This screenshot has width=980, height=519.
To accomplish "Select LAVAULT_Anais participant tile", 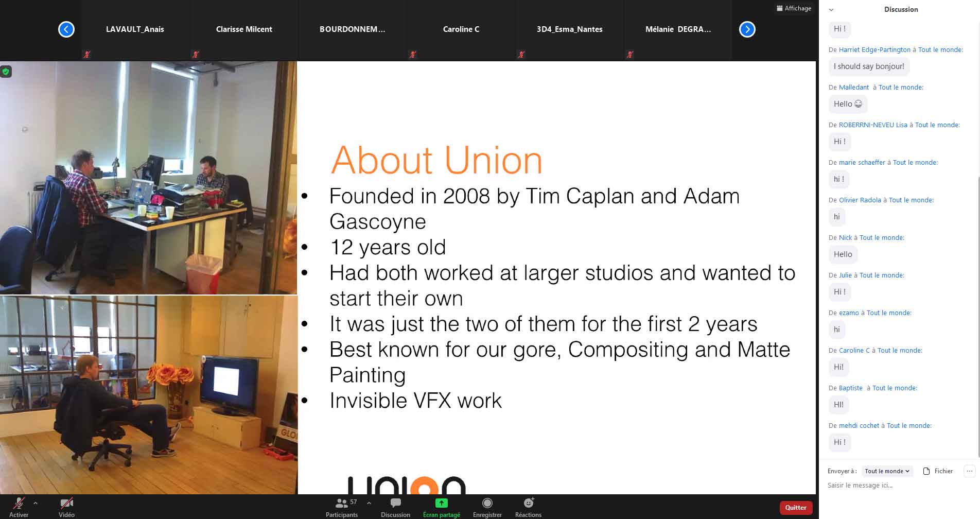I will 135,30.
